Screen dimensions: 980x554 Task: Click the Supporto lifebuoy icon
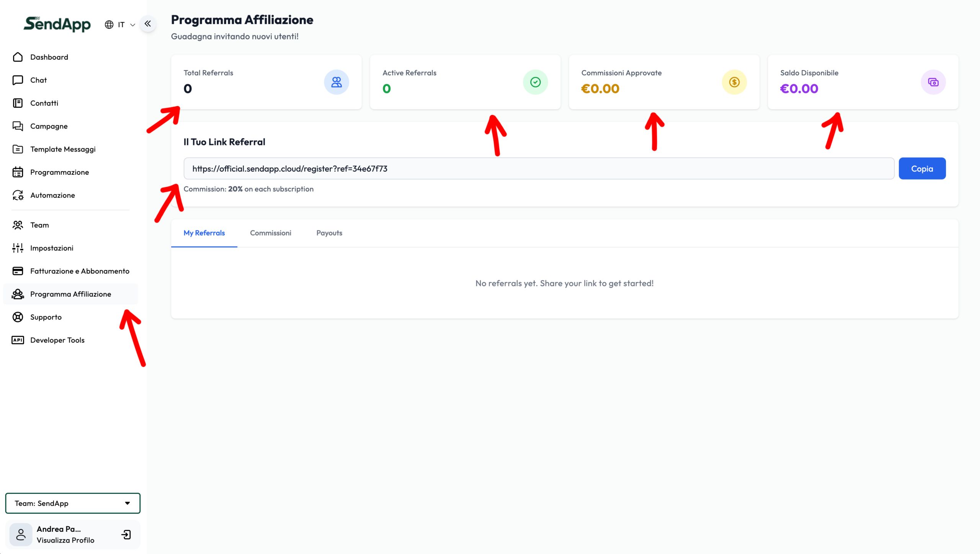[18, 317]
